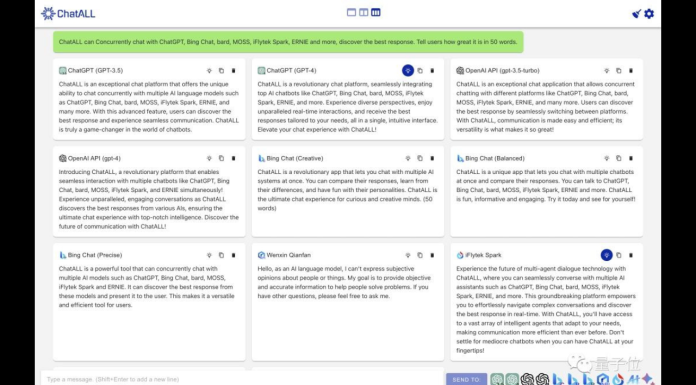
Task: Toggle highlight on the ChatGPT (GPT-3.5) response
Action: pos(209,71)
